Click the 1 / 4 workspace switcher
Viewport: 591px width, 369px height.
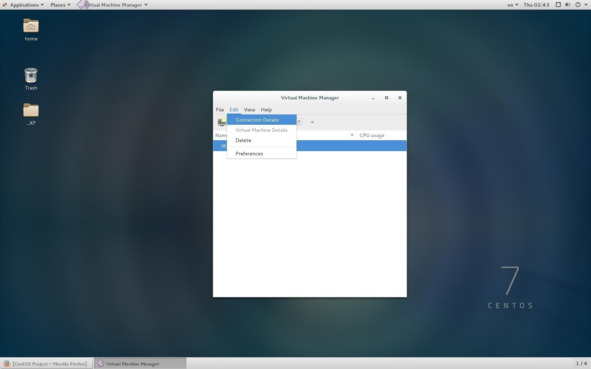(581, 364)
